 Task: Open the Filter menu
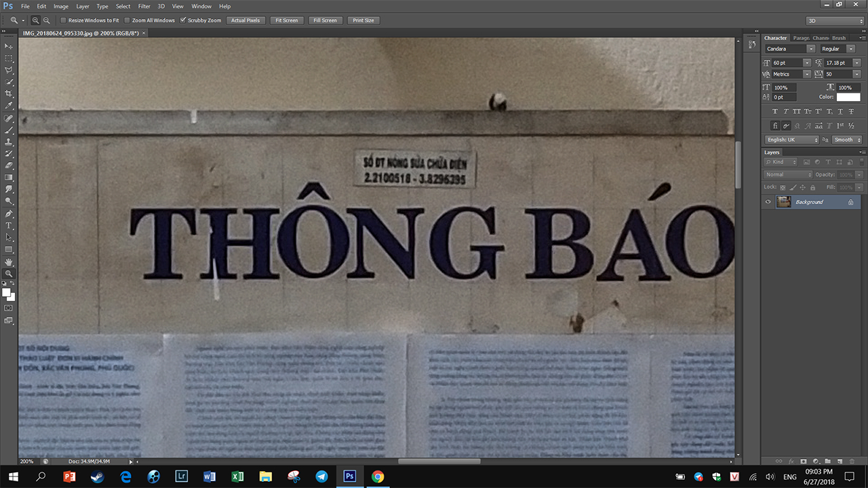(x=144, y=6)
